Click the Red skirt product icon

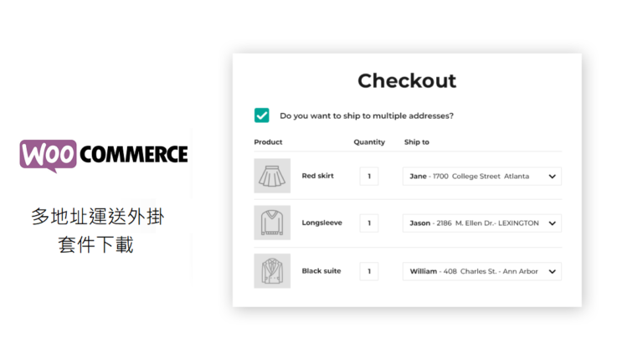(272, 176)
